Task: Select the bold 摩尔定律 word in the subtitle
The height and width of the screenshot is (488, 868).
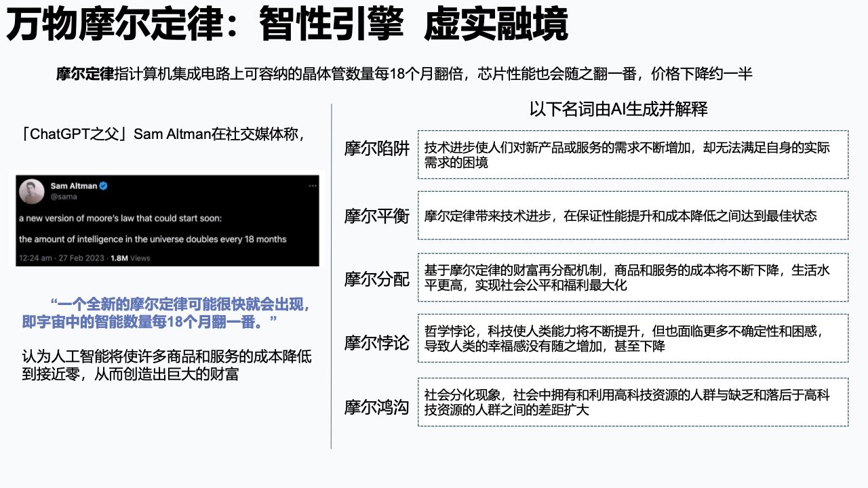Action: coord(85,74)
